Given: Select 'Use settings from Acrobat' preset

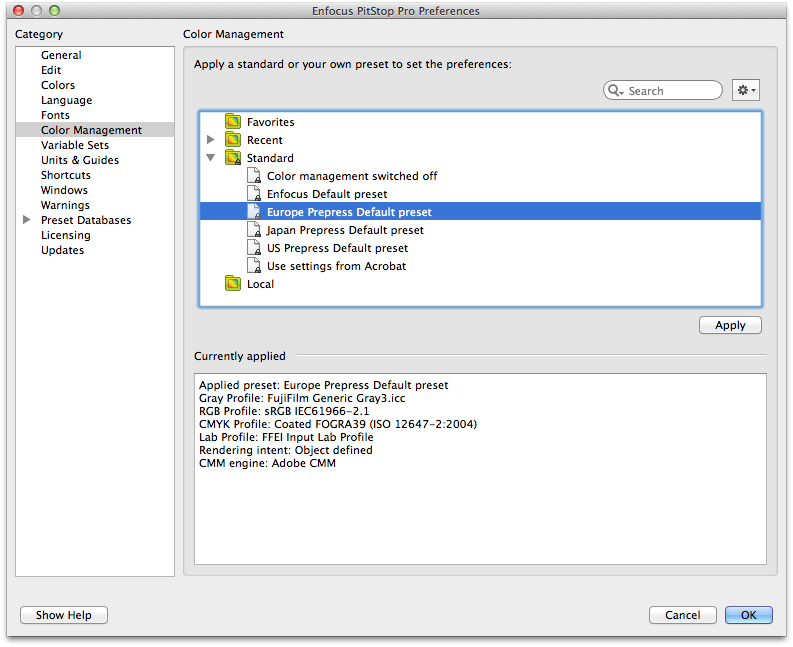Looking at the screenshot, I should point(480,266).
